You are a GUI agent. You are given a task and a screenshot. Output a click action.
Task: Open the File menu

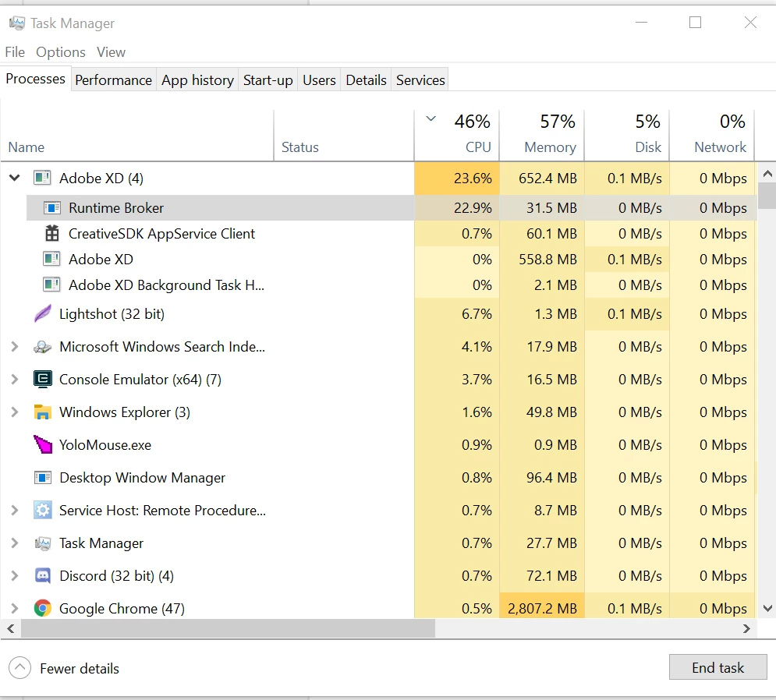[x=15, y=52]
